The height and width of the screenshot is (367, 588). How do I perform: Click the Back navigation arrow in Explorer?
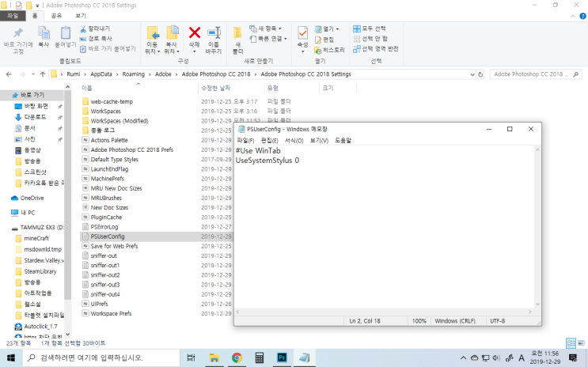[9, 74]
